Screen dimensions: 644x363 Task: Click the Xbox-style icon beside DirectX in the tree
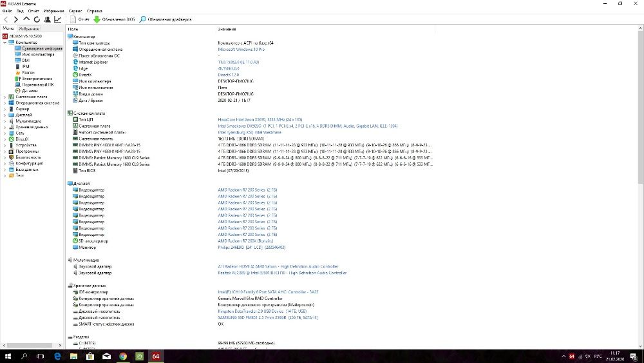point(12,139)
